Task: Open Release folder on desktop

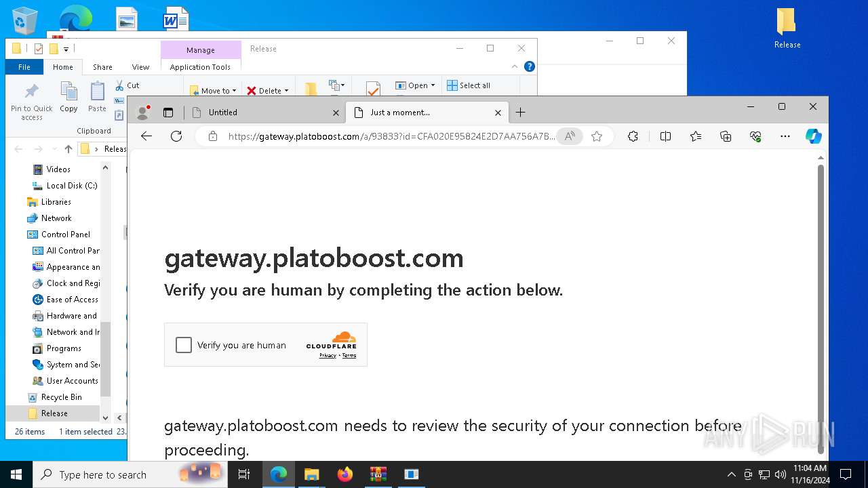Action: 787,28
